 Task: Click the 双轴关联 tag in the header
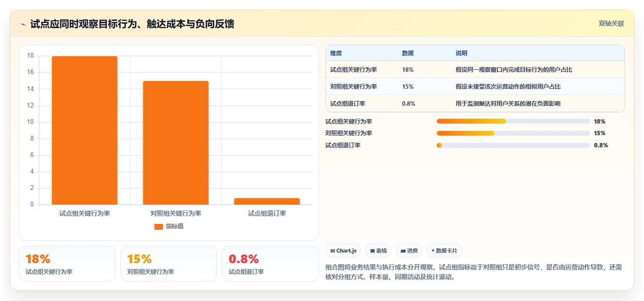(611, 24)
